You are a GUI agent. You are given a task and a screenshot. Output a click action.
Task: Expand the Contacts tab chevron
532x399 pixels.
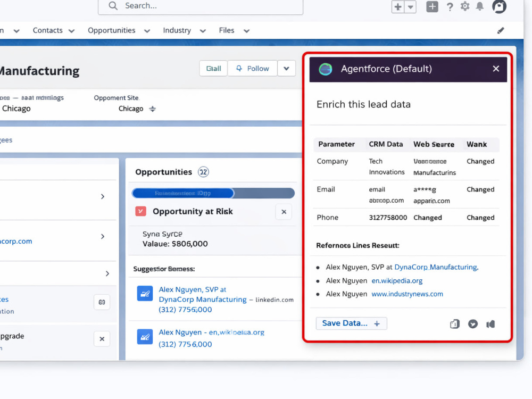pyautogui.click(x=72, y=31)
